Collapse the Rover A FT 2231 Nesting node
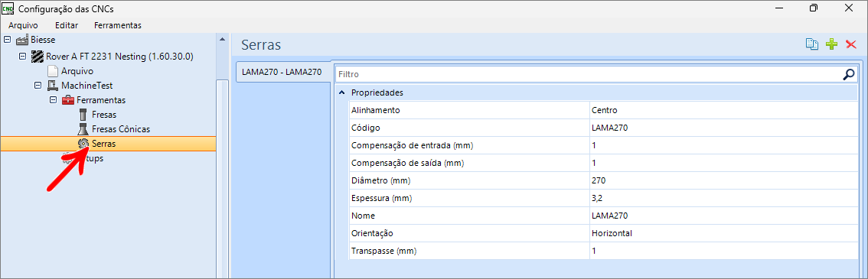 23,56
